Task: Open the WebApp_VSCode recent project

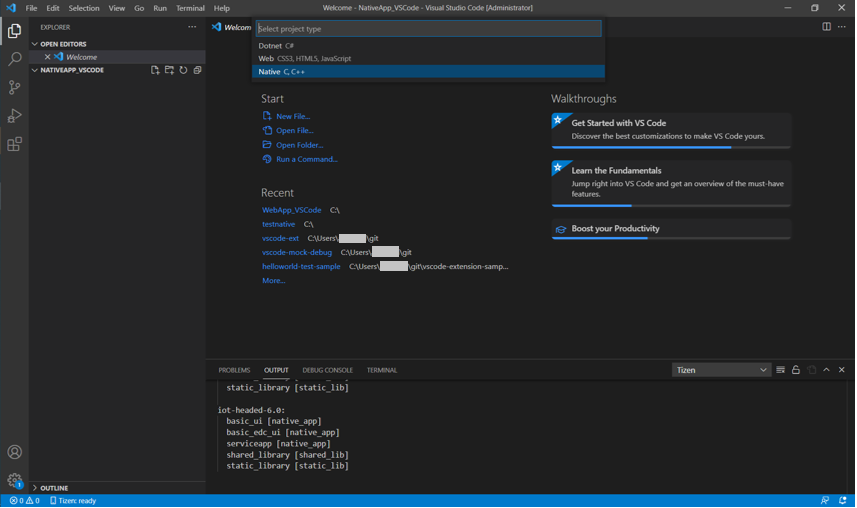Action: coord(291,210)
